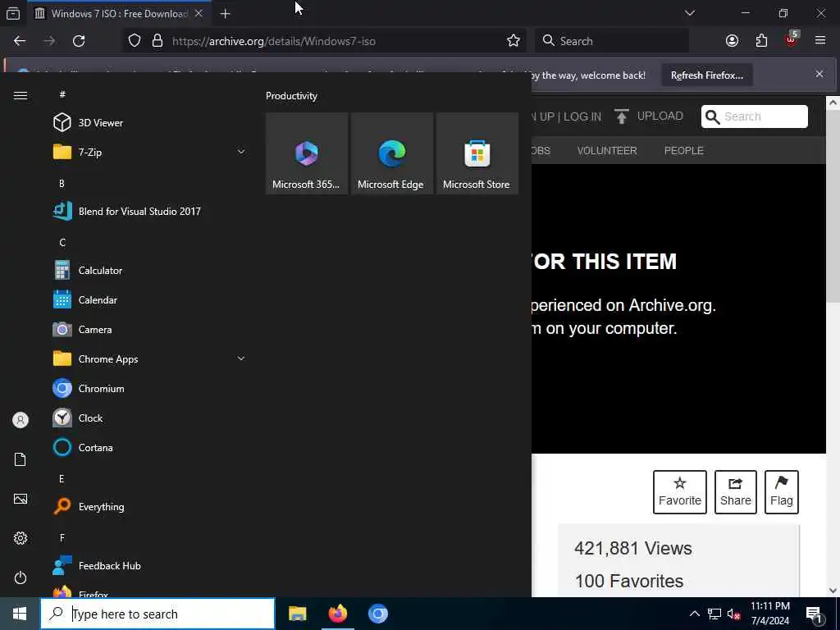Switch to Firefox on the taskbar
Screen dimensions: 840x630
coord(337,614)
